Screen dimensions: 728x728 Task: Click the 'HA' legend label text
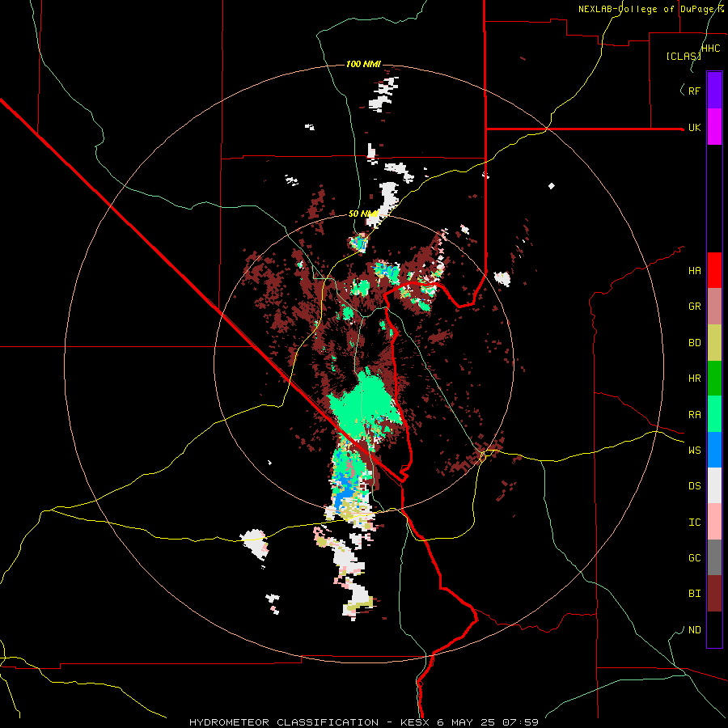pyautogui.click(x=694, y=271)
